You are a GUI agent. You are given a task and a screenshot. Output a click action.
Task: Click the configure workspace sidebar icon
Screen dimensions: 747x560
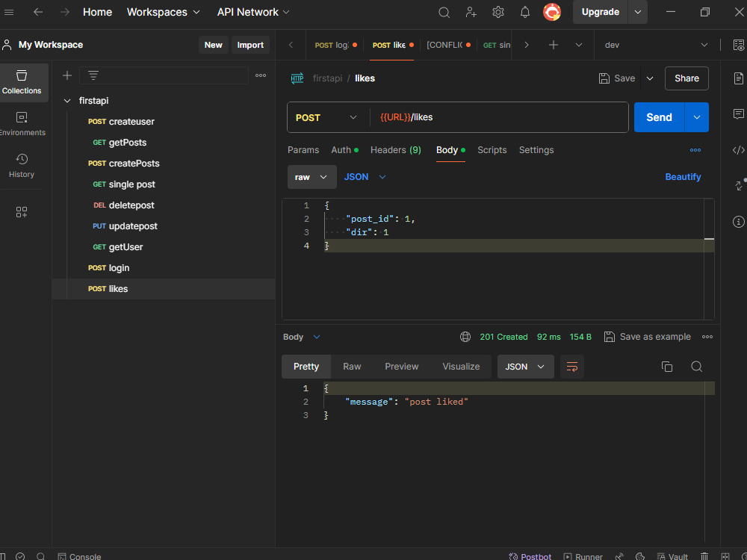22,212
